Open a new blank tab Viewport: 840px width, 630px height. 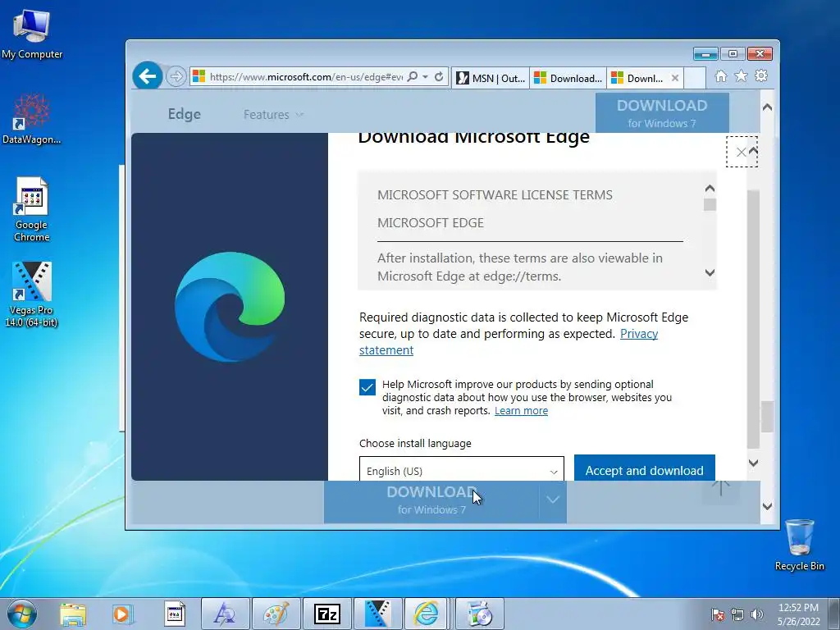[x=695, y=78]
